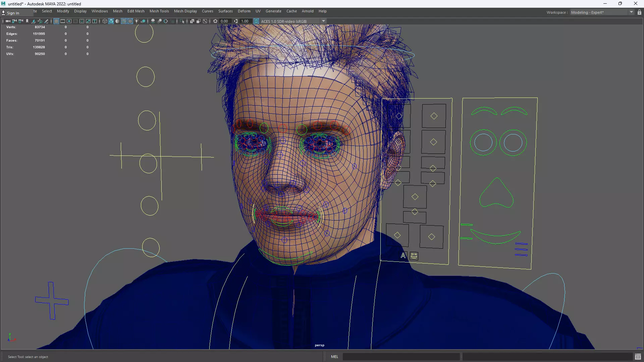
Task: Click the camera bookmarks icon
Action: (x=27, y=21)
